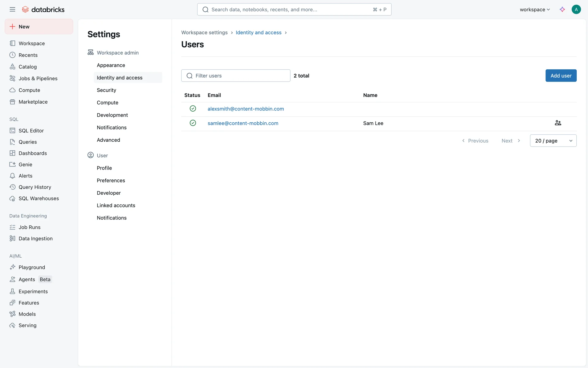
Task: Open the Databricks Assistant sparkle icon
Action: tap(562, 10)
